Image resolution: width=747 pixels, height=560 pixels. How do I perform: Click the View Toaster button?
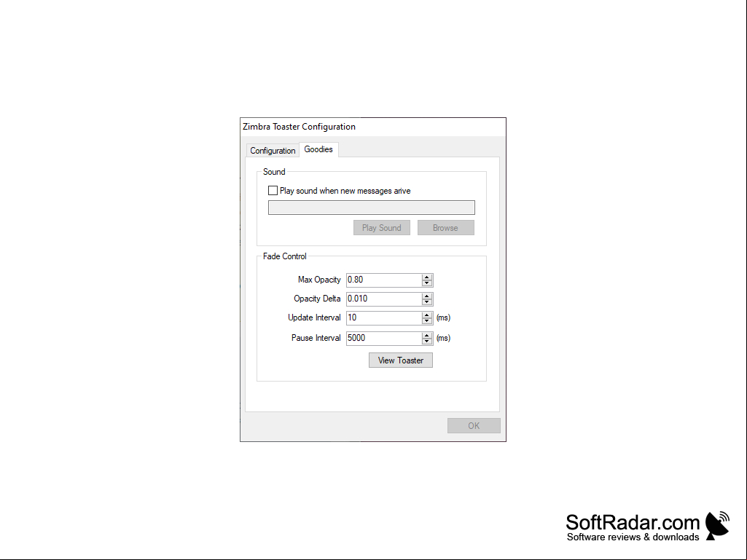pyautogui.click(x=401, y=360)
